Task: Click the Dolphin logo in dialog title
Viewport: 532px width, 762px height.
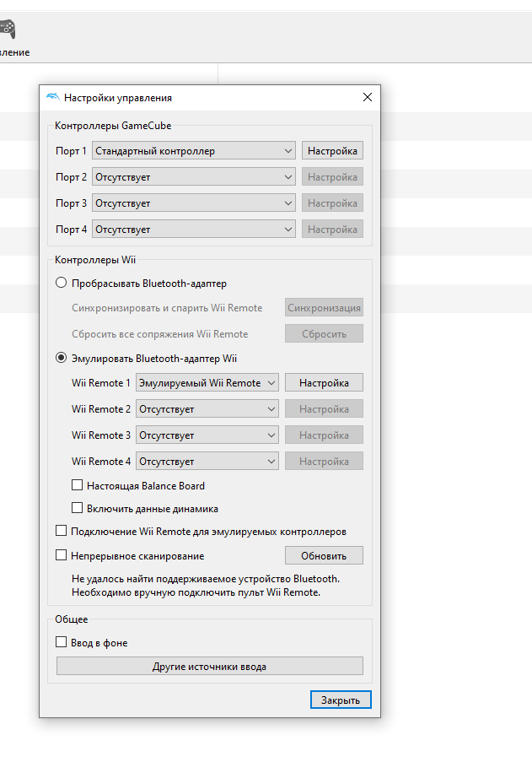Action: [52, 97]
